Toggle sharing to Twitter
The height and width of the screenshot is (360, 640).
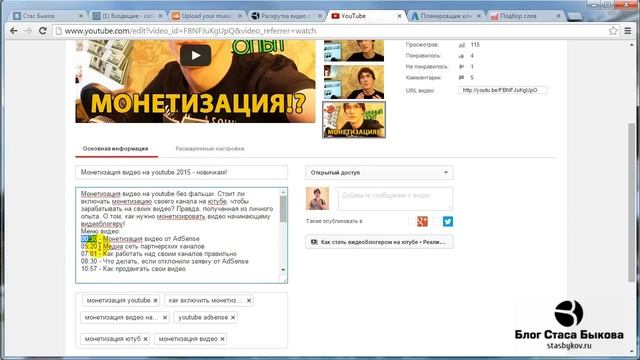tap(448, 221)
